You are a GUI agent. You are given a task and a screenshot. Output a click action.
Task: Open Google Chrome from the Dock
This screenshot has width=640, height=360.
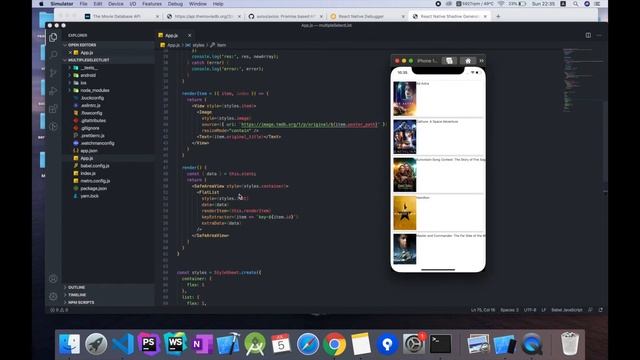(334, 344)
